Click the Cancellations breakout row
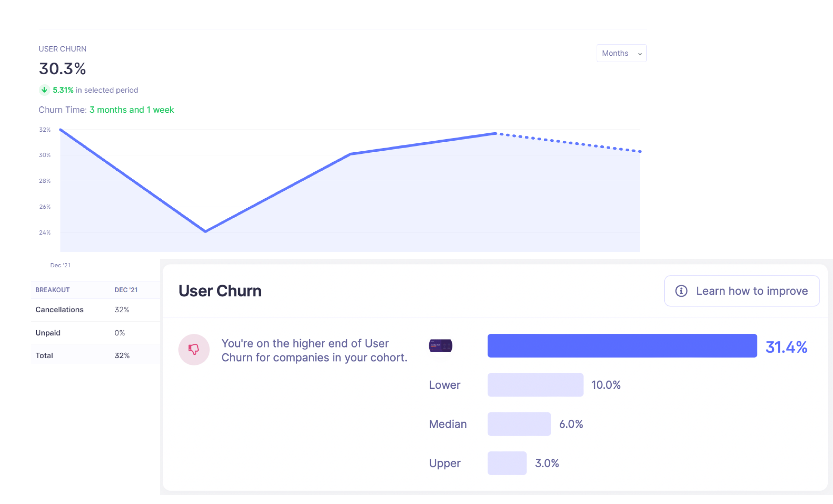The height and width of the screenshot is (504, 833). (x=95, y=310)
